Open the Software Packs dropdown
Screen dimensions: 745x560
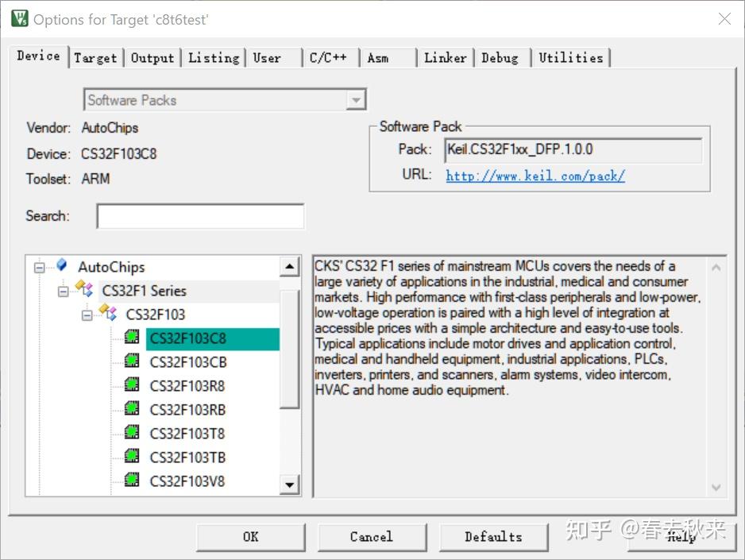356,100
